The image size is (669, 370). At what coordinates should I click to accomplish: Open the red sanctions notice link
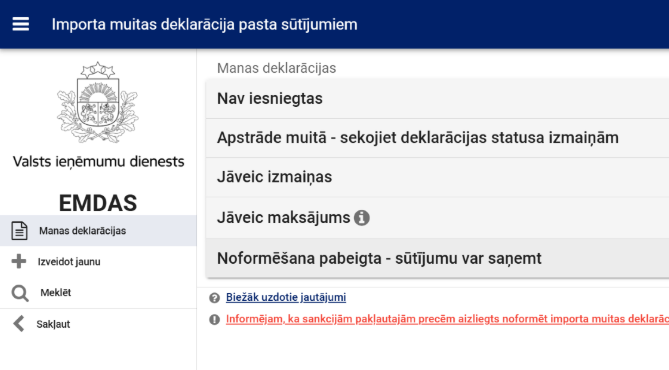pyautogui.click(x=447, y=319)
